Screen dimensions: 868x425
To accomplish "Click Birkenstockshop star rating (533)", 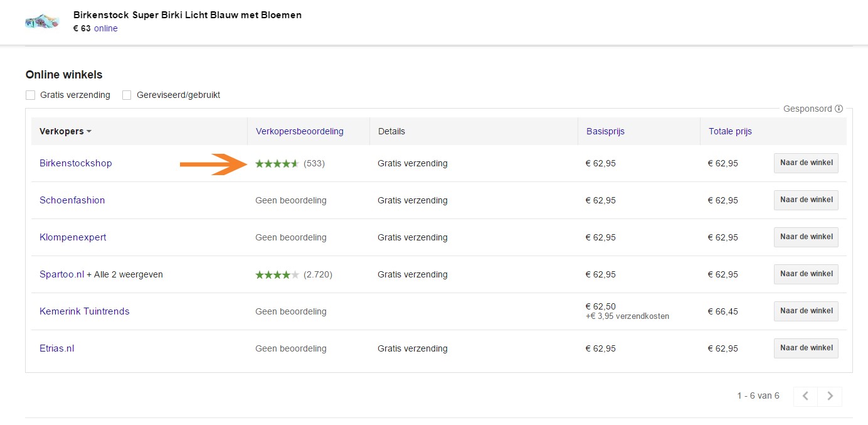I will (290, 163).
